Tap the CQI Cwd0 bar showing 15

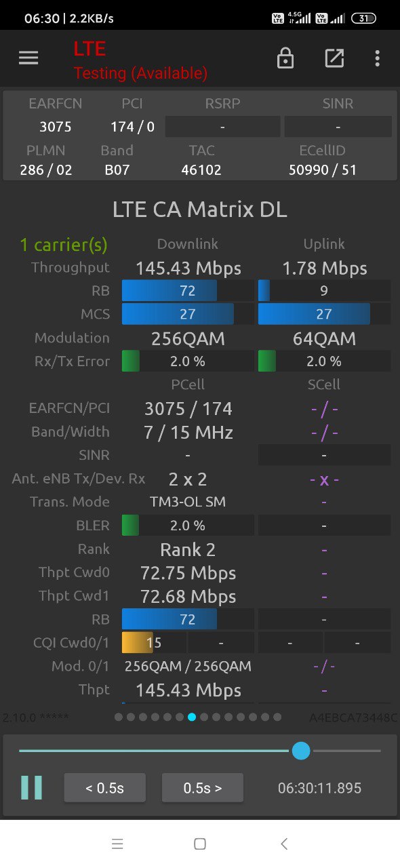tap(154, 642)
